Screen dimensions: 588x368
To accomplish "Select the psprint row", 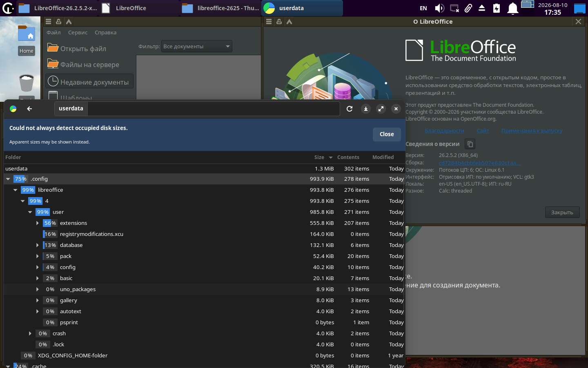I will pyautogui.click(x=204, y=323).
